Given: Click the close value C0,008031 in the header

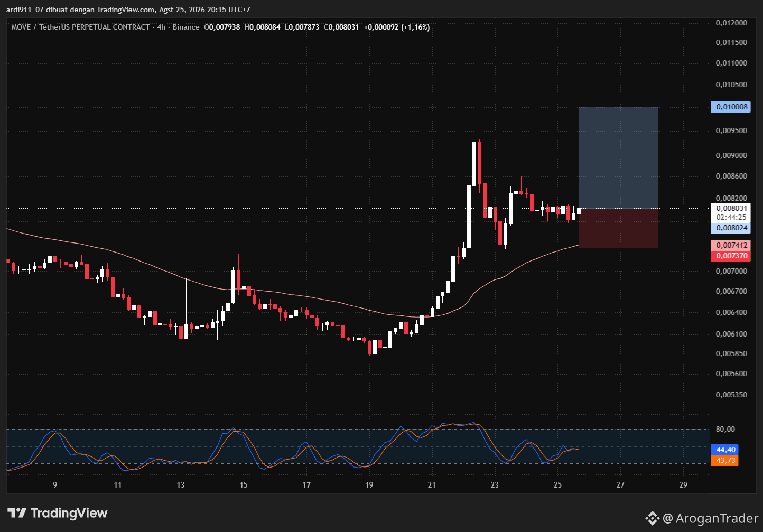Looking at the screenshot, I should click(342, 27).
